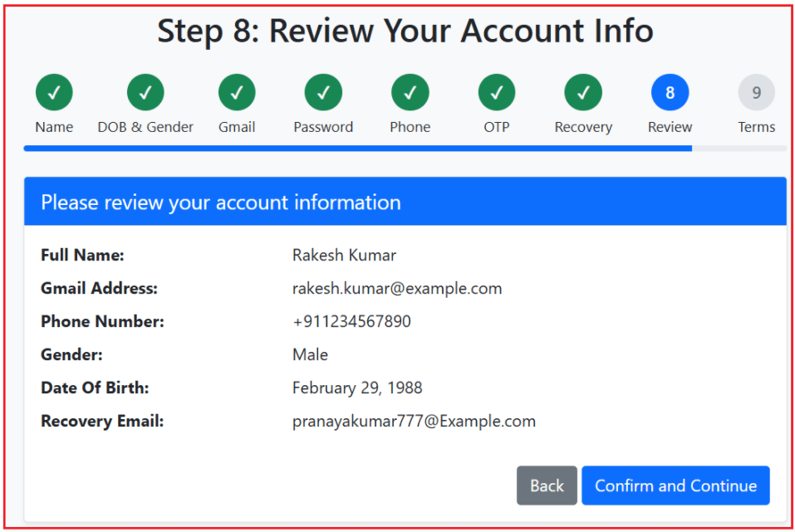795x532 pixels.
Task: Click the Gmail address rakesh.kumar@example.com
Action: [396, 288]
